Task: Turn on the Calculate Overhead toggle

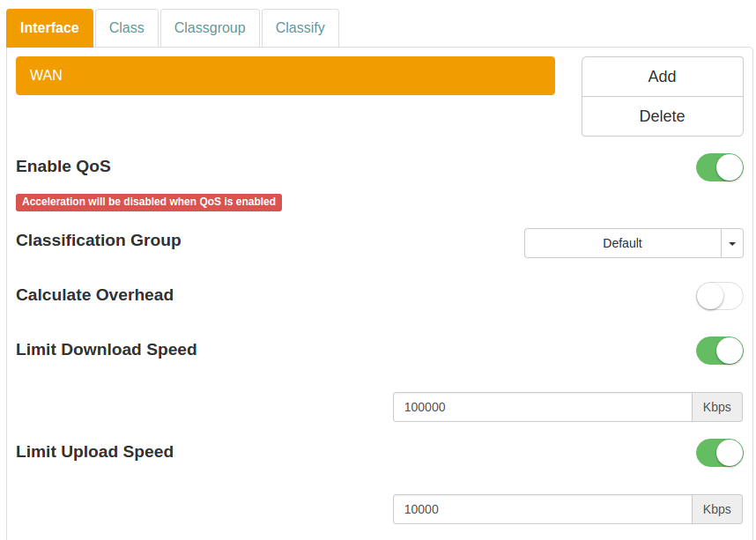Action: point(719,296)
